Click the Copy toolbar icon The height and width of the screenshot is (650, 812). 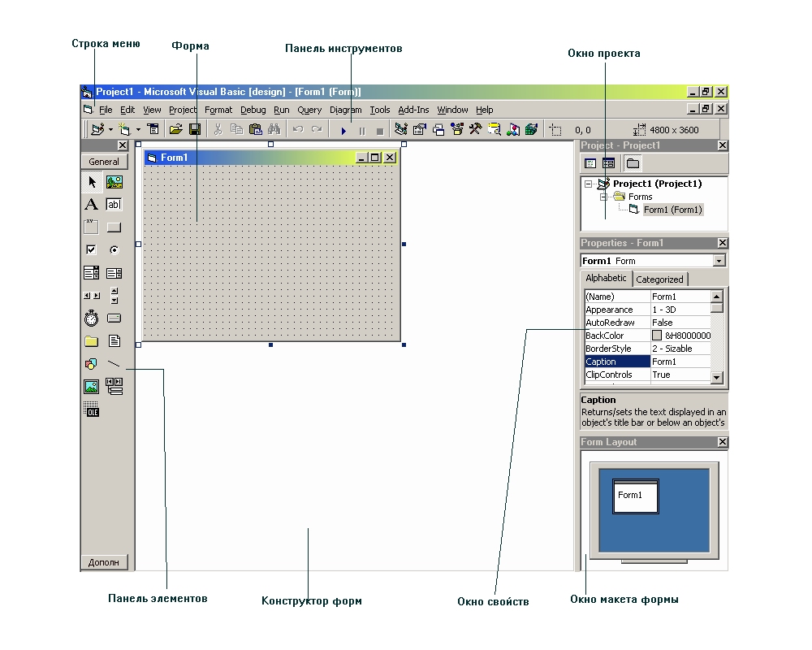pos(236,129)
